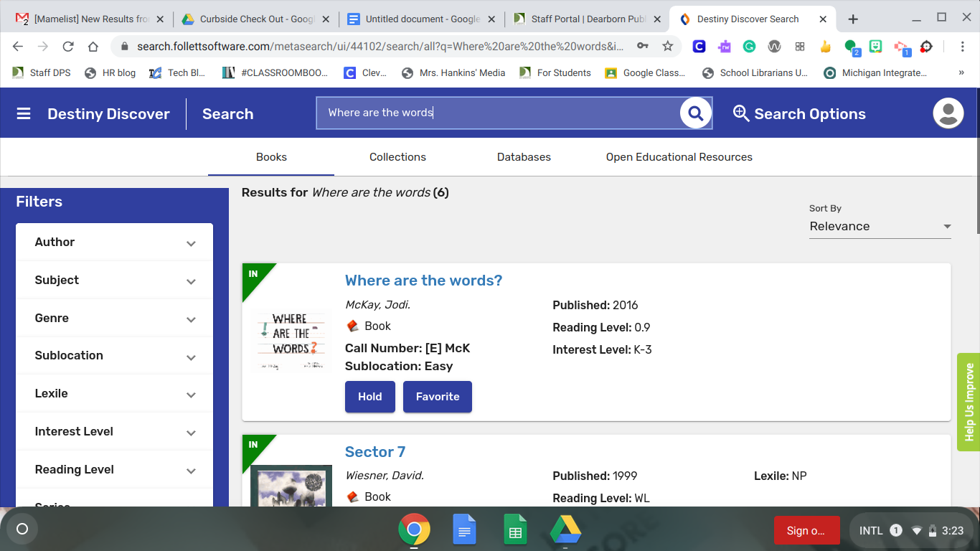Show more bookmarks with the chevron
The height and width of the screenshot is (551, 980).
coord(961,72)
